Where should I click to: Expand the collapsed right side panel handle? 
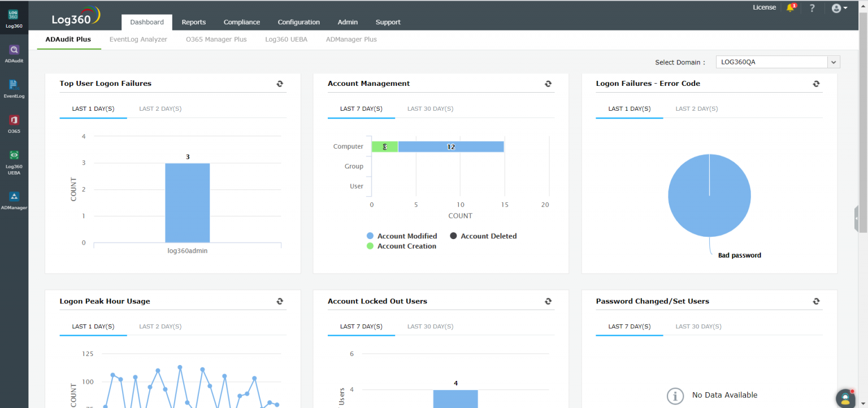click(x=857, y=218)
